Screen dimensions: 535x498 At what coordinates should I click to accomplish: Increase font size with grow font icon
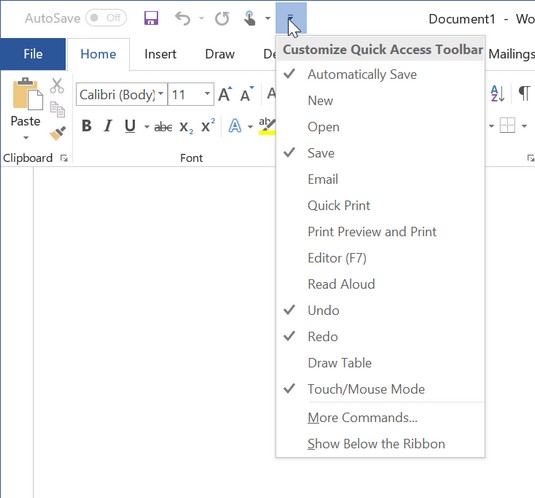pos(225,94)
